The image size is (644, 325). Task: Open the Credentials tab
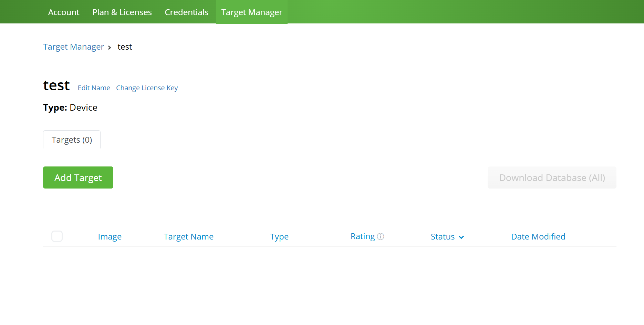(186, 12)
